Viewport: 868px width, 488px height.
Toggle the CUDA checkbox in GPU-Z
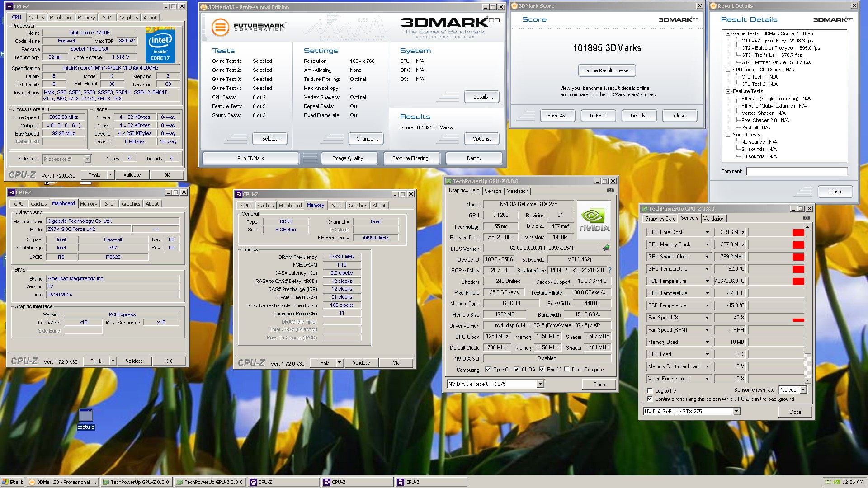click(516, 370)
